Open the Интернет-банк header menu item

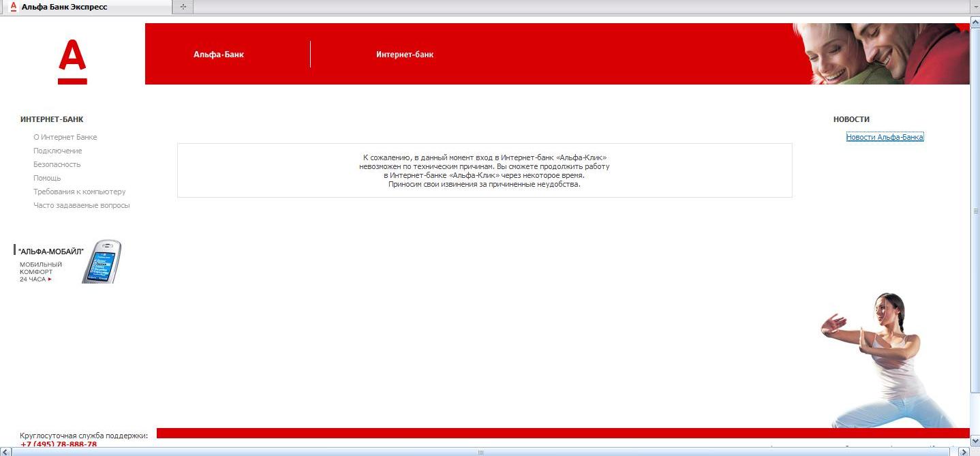tap(405, 55)
